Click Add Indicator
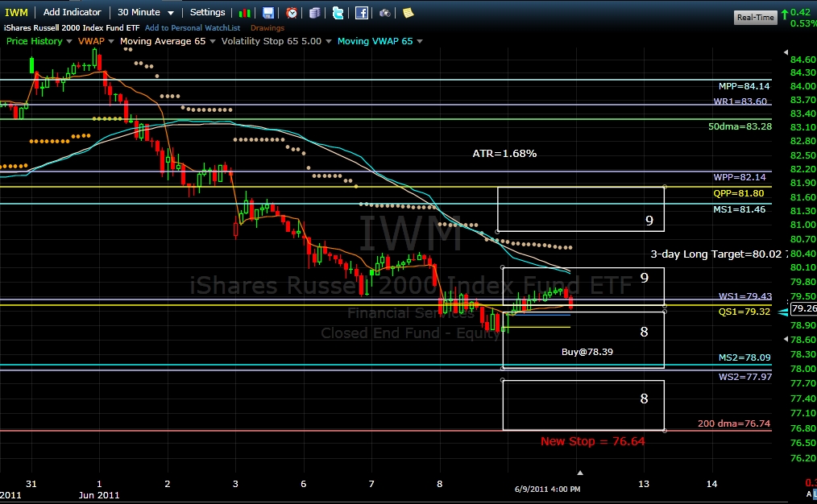 click(x=72, y=12)
